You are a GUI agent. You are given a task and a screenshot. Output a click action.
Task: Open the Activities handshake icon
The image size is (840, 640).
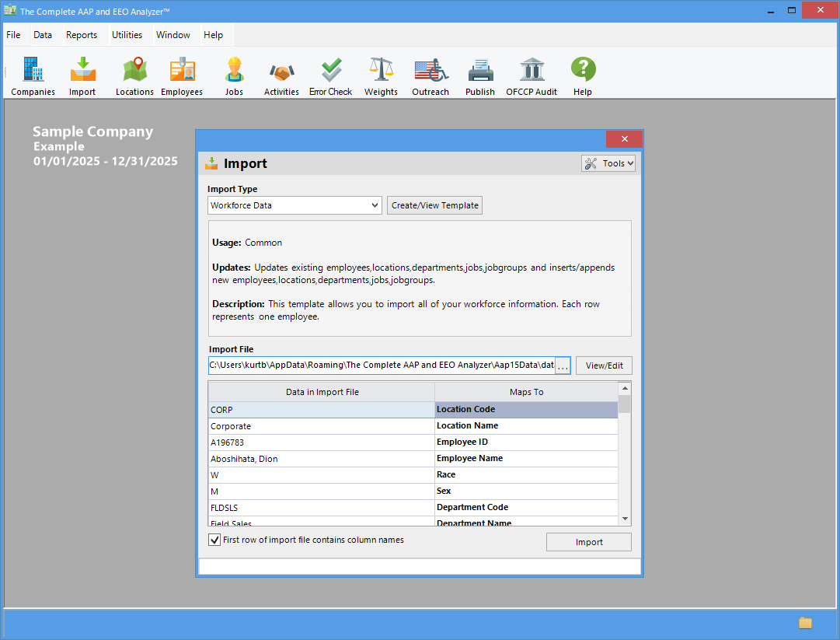281,76
